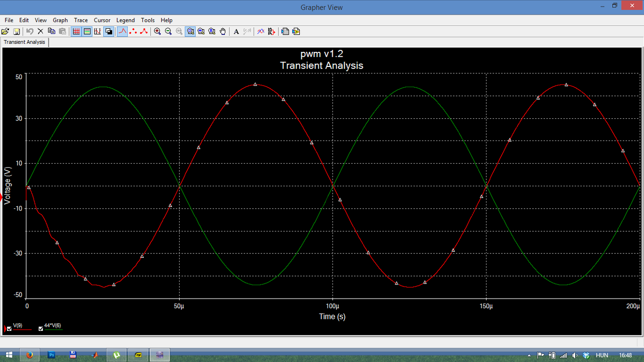Click the Cut X icon in toolbar
The image size is (644, 362).
[41, 31]
